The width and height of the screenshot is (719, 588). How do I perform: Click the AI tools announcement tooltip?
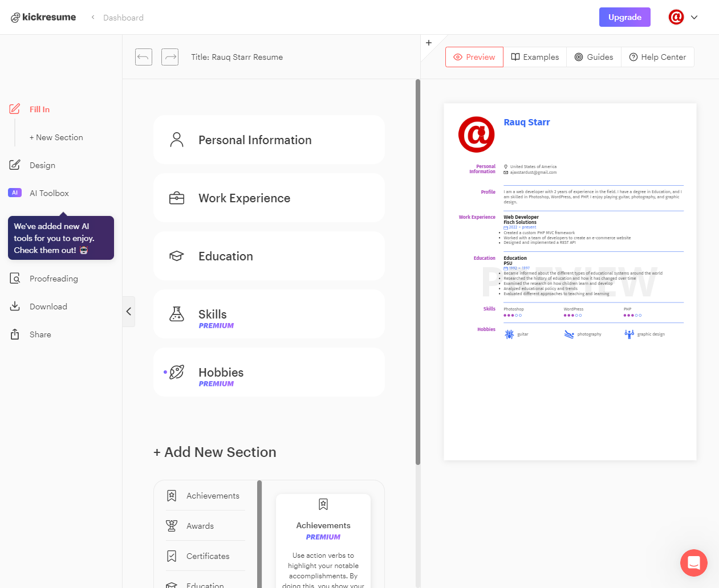point(61,238)
